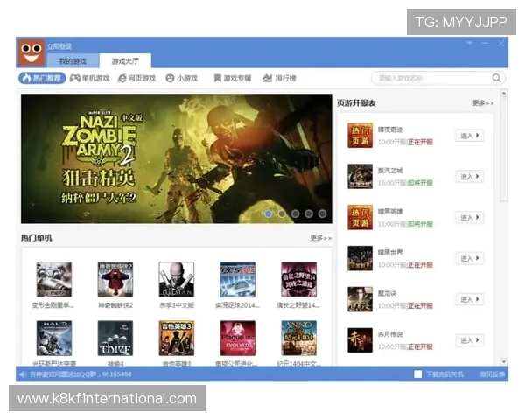Click the 立即登录 login link
Image resolution: width=525 pixels, height=420 pixels.
(x=59, y=46)
